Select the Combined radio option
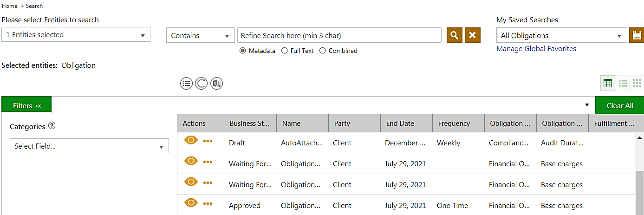 pos(323,51)
